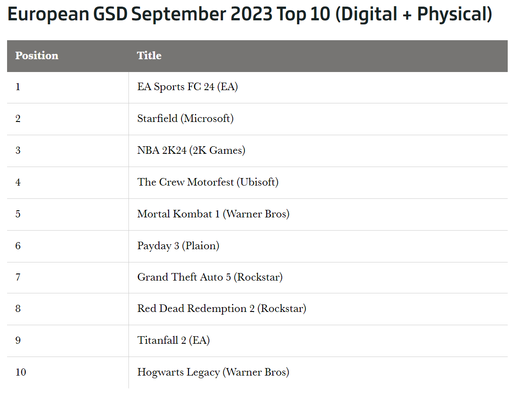Click the Title column header
This screenshot has height=395, width=532.
point(149,56)
